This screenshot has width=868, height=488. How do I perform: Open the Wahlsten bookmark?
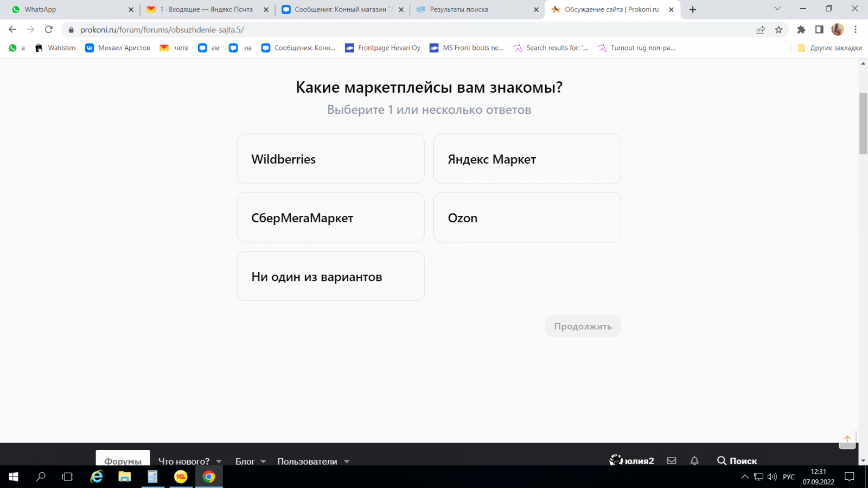pyautogui.click(x=55, y=48)
